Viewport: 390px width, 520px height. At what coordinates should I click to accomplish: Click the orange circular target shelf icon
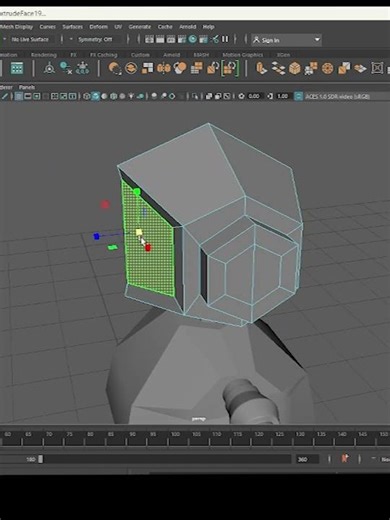click(x=327, y=68)
